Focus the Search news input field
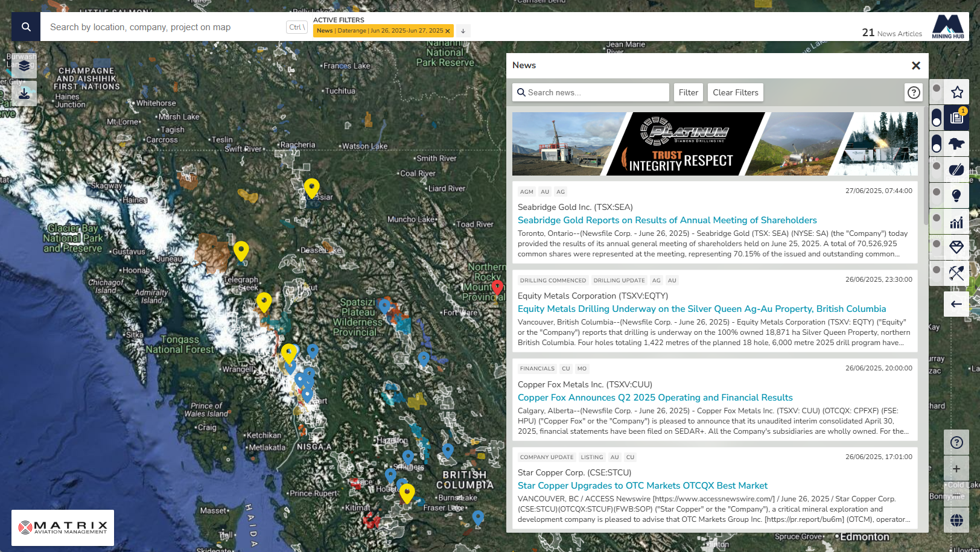 (x=591, y=92)
